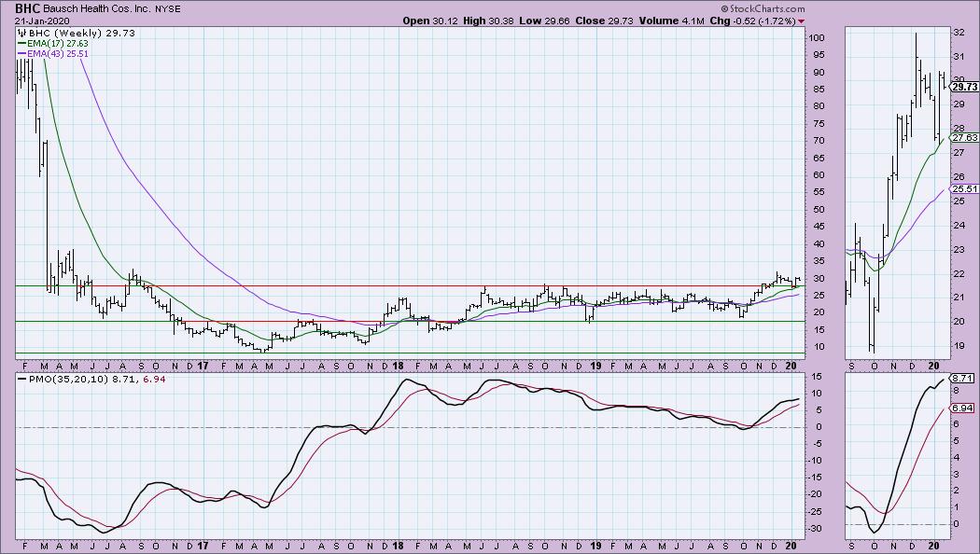This screenshot has height=554, width=980.
Task: Click the Open 30.12 value
Action: pos(430,21)
